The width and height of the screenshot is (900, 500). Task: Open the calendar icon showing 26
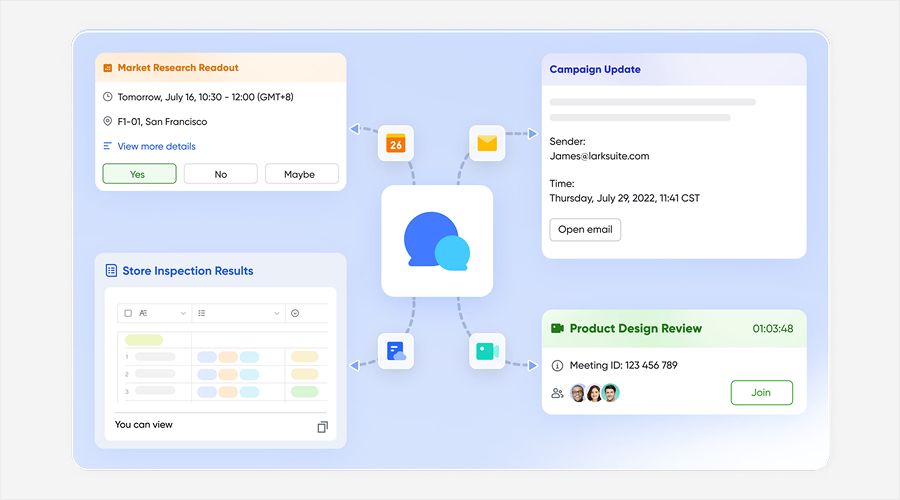[395, 143]
